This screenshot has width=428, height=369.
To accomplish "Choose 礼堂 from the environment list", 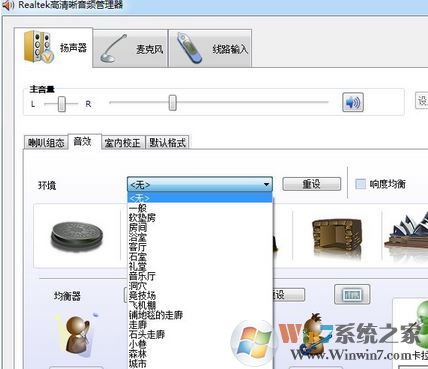I will click(x=200, y=266).
